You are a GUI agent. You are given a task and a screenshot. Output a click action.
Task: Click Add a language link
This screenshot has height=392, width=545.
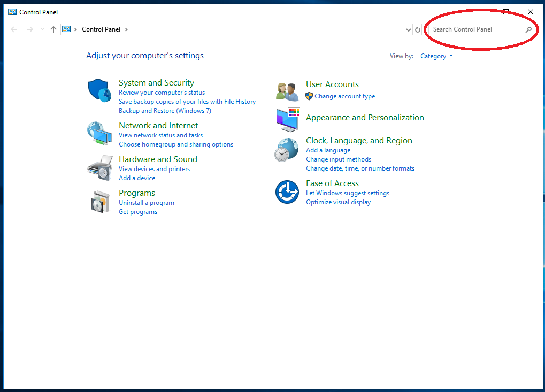click(x=328, y=150)
